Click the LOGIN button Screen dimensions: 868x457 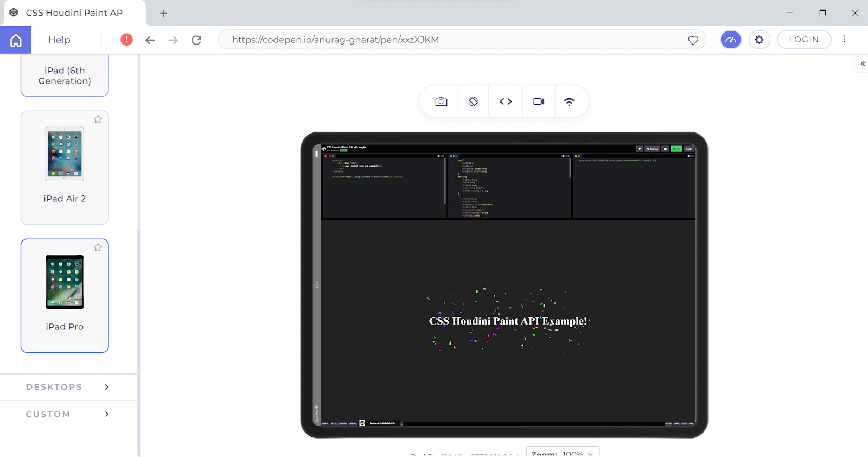tap(804, 40)
